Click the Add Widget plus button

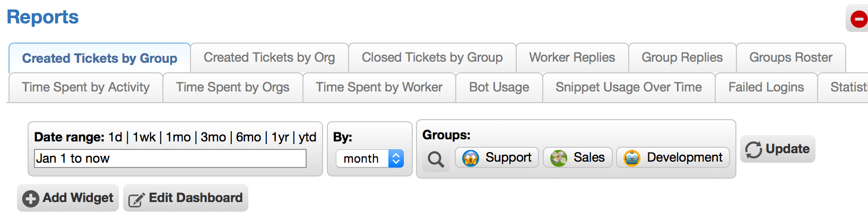coord(68,198)
